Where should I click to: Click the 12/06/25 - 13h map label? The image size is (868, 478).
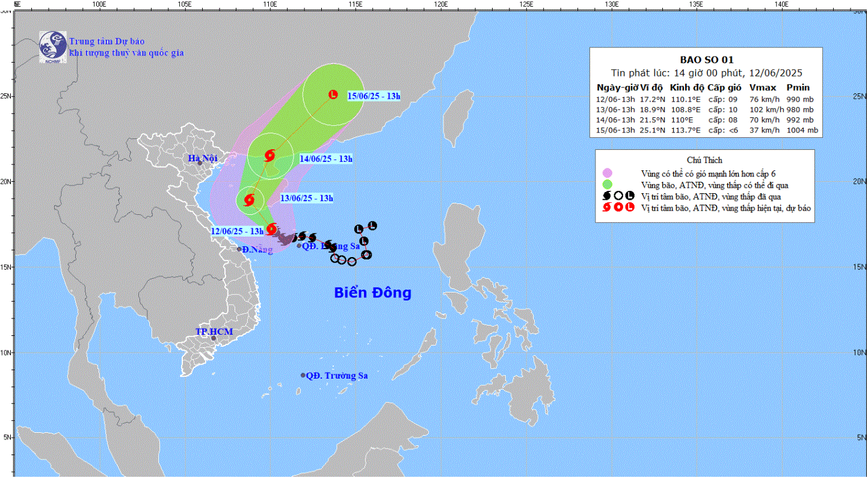click(238, 231)
